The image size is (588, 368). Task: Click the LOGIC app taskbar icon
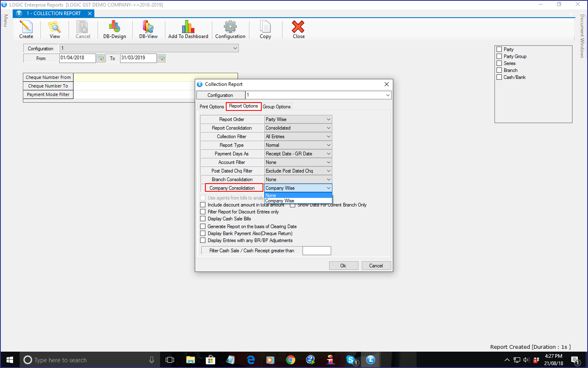point(371,360)
